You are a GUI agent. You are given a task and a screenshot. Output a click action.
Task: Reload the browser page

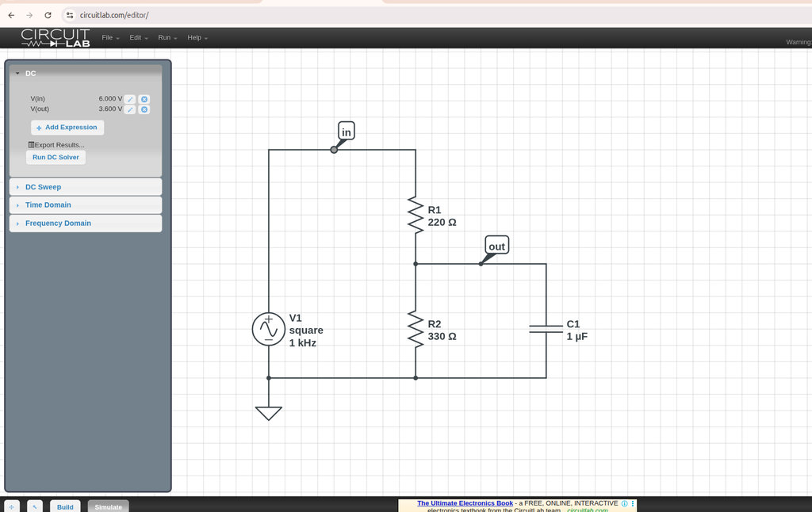click(48, 15)
